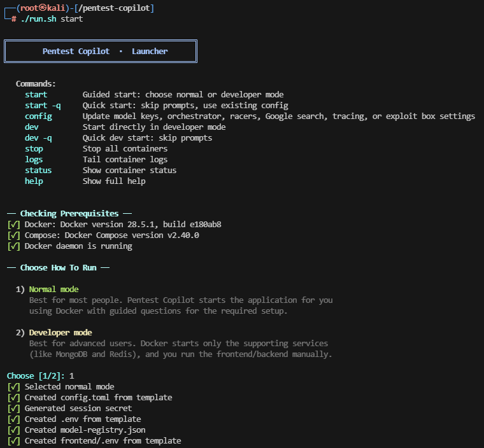This screenshot has height=448, width=484.
Task: Click 'Tail container logs' description
Action: tap(125, 160)
